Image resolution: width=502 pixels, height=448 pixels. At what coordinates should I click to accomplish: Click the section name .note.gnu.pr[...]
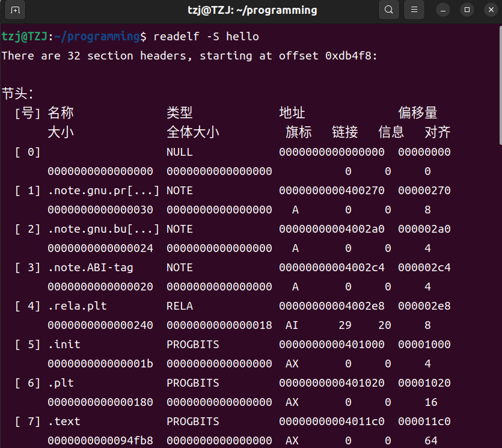[103, 191]
